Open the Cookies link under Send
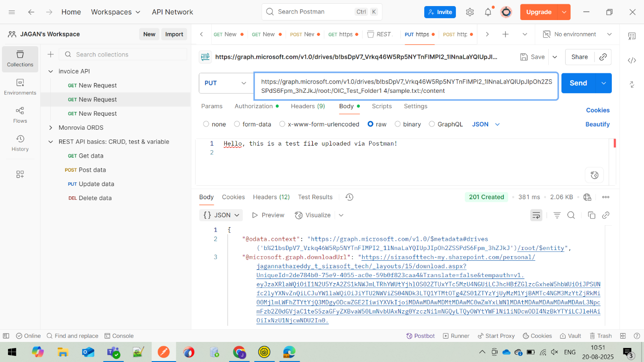Screen dimensions: 644x362 (598, 110)
